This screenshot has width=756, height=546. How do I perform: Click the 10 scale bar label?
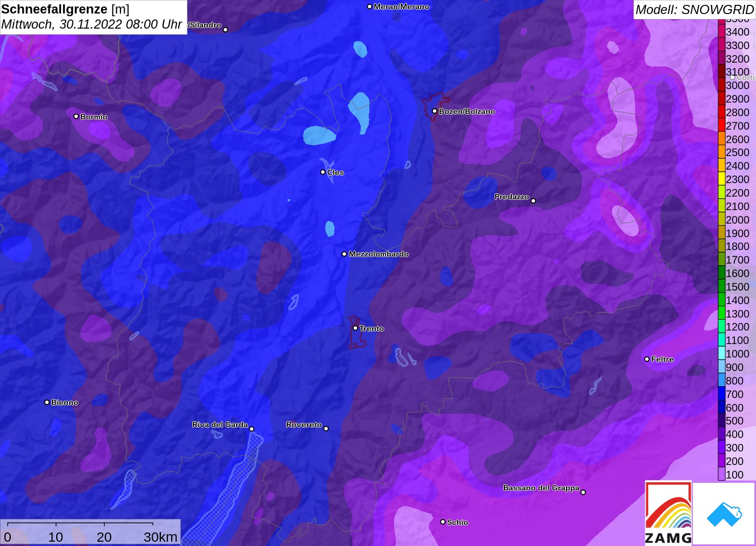(56, 537)
